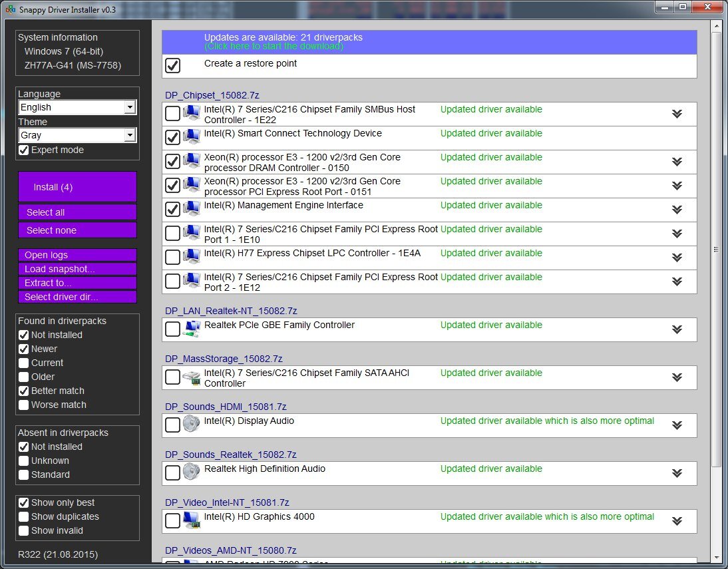This screenshot has height=569, width=728.
Task: Expand the DRAM Controller - 0150 row chevron
Action: pyautogui.click(x=677, y=162)
